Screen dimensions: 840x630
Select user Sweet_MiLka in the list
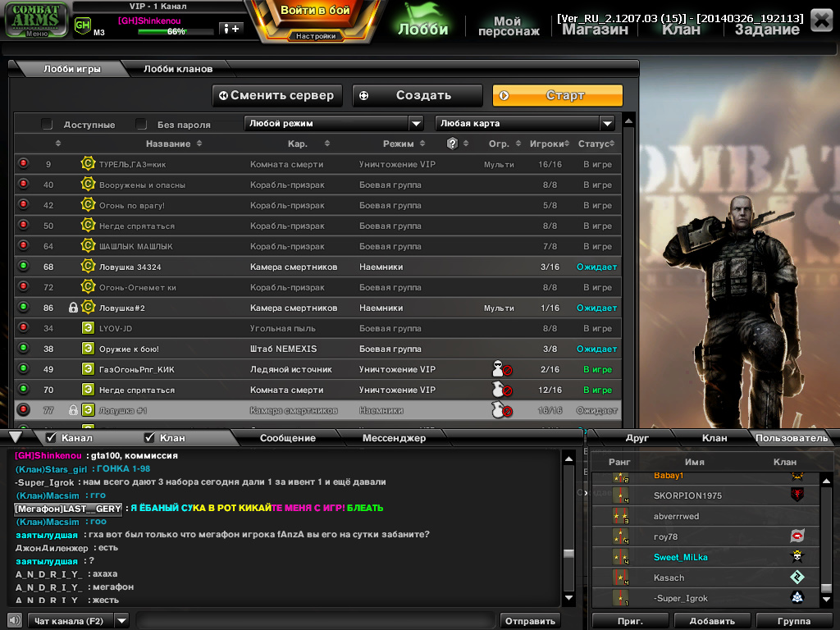point(705,557)
